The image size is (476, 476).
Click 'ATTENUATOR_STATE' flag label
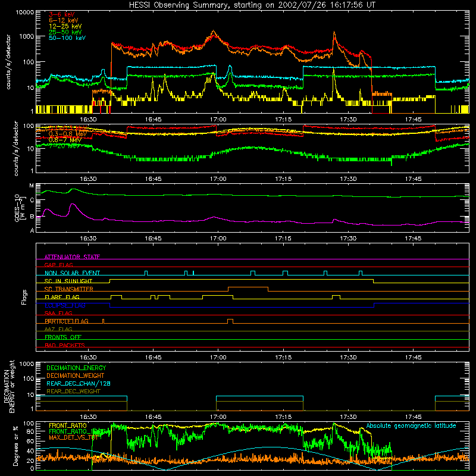72,257
